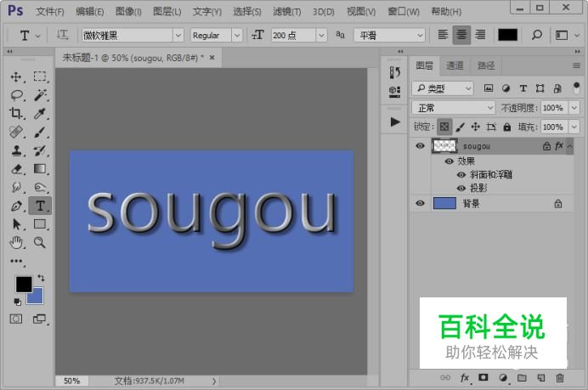
Task: Click the black foreground color swatch
Action: [x=23, y=284]
